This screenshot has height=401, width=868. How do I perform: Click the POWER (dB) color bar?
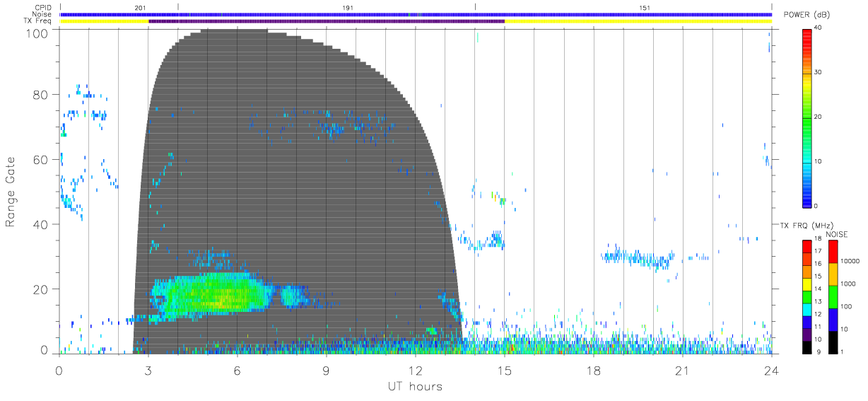coord(807,117)
